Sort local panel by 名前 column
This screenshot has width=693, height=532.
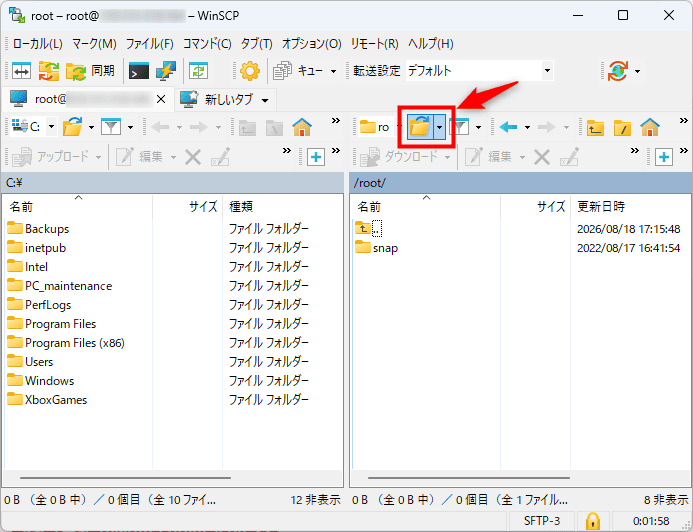click(x=78, y=206)
